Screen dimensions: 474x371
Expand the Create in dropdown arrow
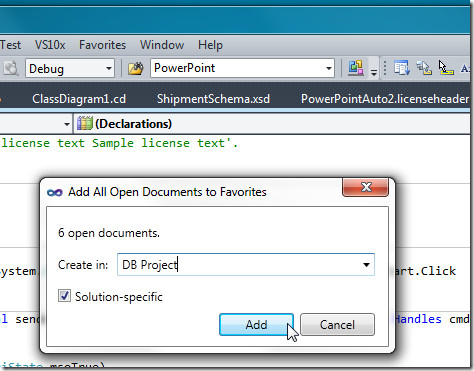pyautogui.click(x=366, y=265)
